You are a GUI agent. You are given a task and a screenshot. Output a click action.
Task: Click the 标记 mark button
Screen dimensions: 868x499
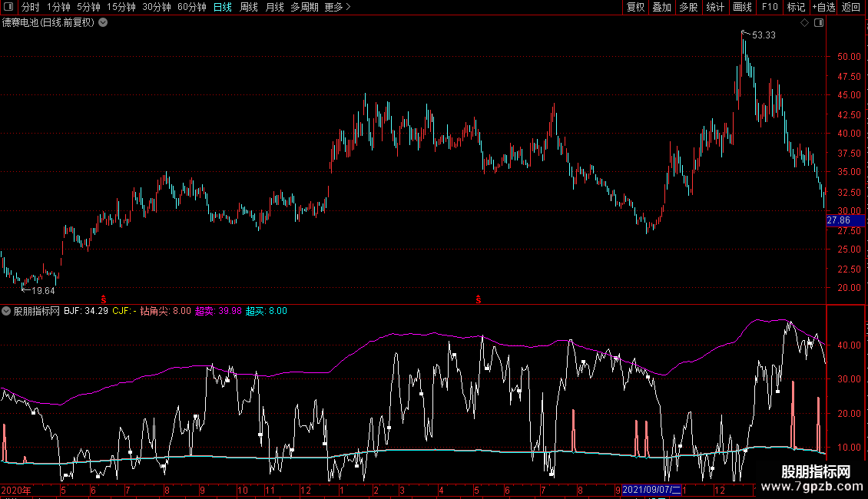pos(796,7)
